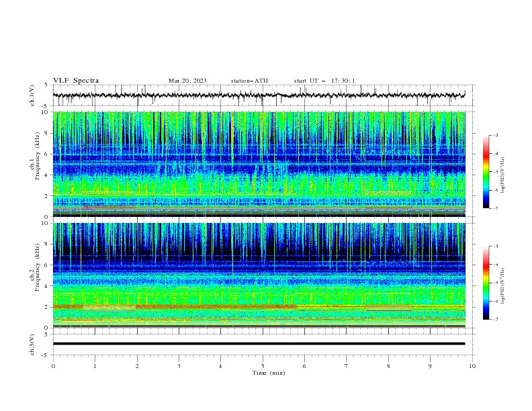Click the 'Mar.20, 2023' date label
This screenshot has height=411, width=532.
tap(187, 81)
